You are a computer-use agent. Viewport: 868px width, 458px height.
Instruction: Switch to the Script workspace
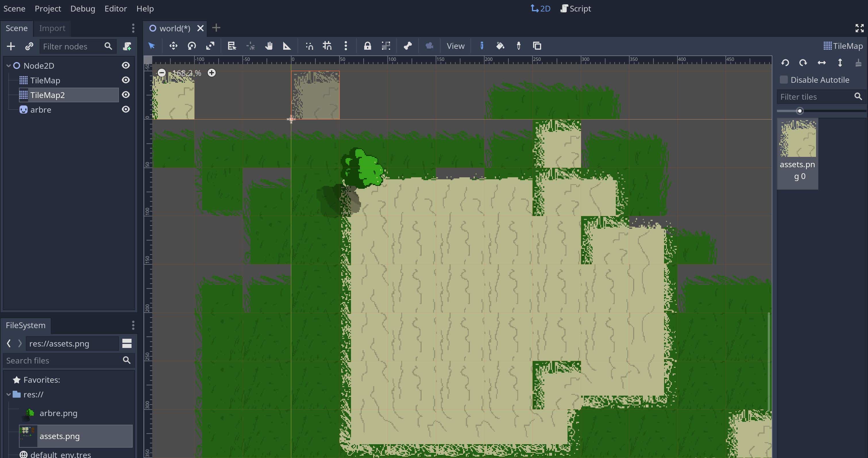576,8
